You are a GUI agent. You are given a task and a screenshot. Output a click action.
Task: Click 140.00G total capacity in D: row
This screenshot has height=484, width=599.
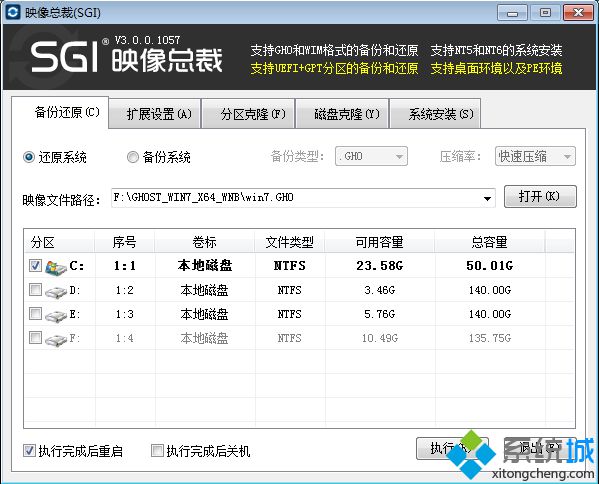[490, 290]
